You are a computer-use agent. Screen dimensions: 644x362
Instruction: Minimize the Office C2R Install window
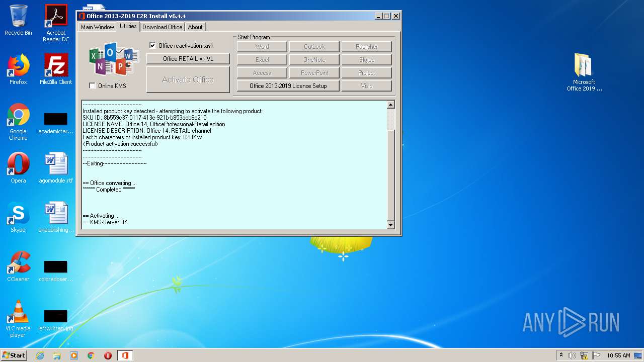[378, 16]
